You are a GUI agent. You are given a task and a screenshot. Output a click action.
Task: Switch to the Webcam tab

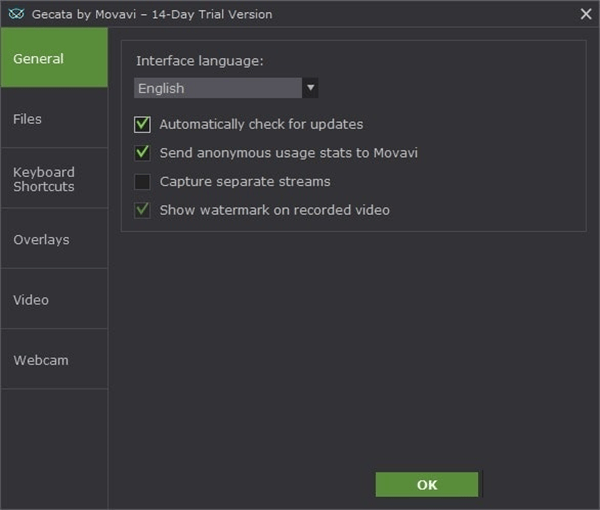54,360
